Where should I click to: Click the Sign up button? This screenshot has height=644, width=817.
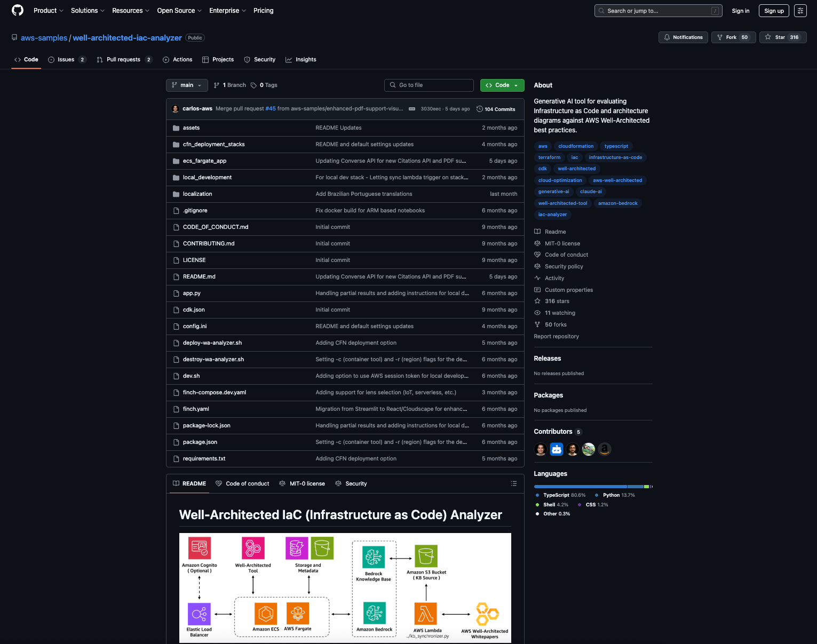pyautogui.click(x=774, y=11)
